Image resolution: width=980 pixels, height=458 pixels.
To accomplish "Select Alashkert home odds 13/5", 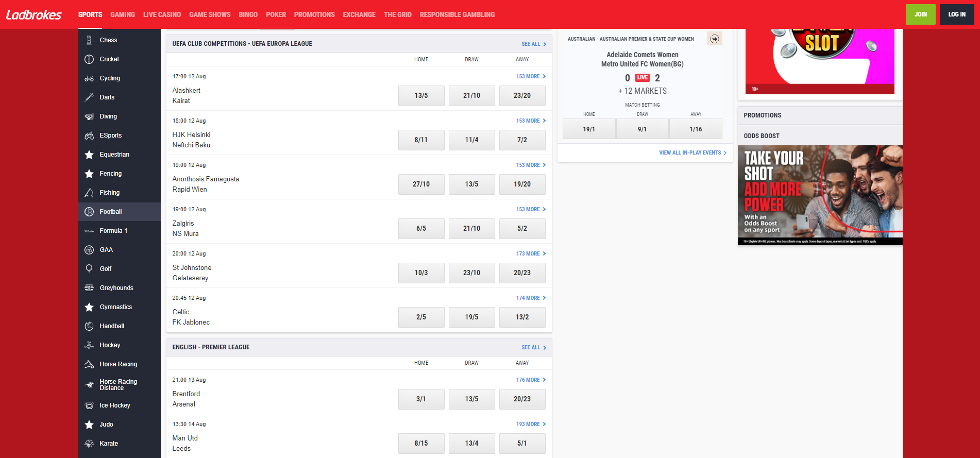I will [x=421, y=96].
